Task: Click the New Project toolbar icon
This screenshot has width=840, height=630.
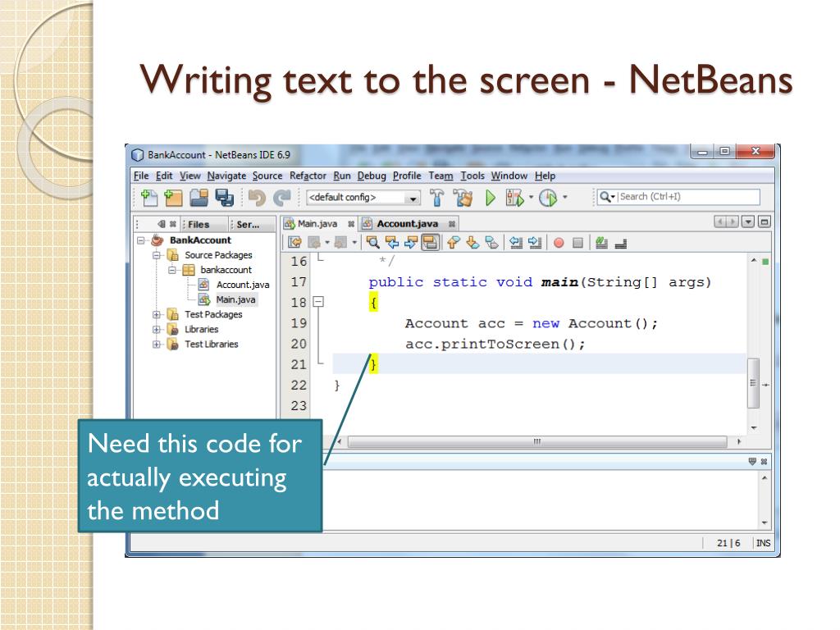Action: 172,199
